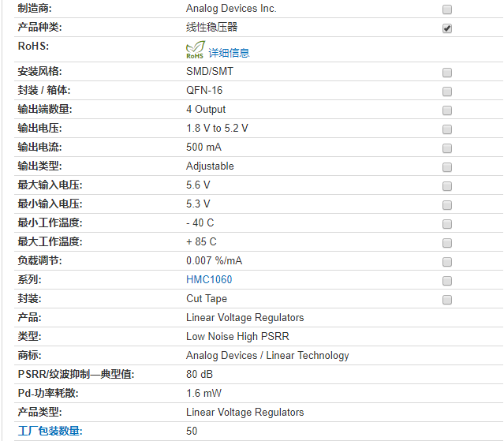Click the 制造商: label
The width and height of the screenshot is (504, 441).
pyautogui.click(x=35, y=9)
